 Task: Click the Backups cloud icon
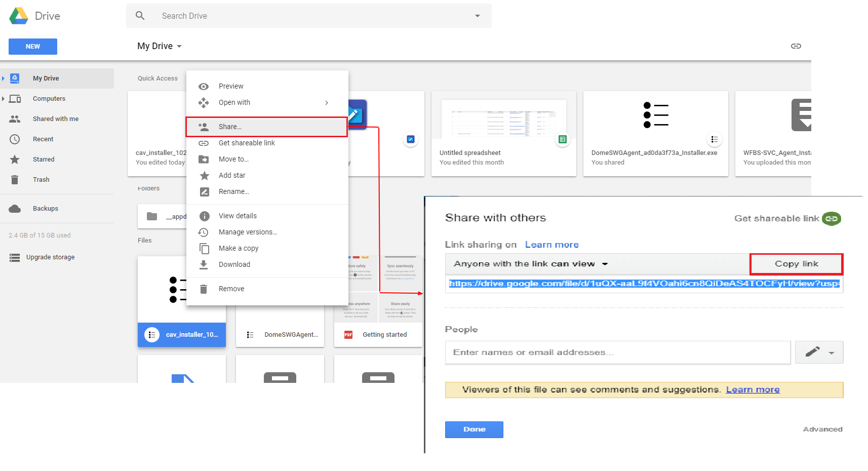coord(15,208)
